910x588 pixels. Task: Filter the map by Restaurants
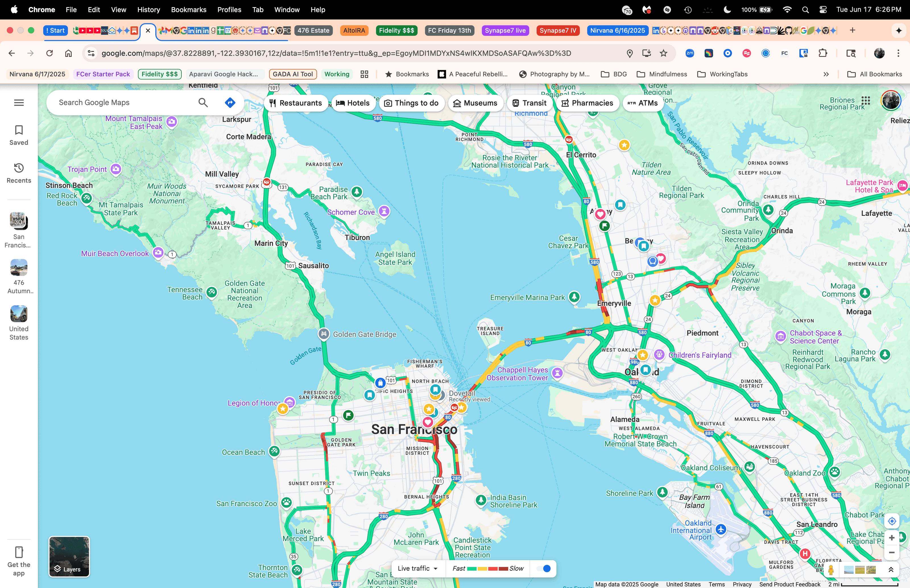(x=295, y=103)
